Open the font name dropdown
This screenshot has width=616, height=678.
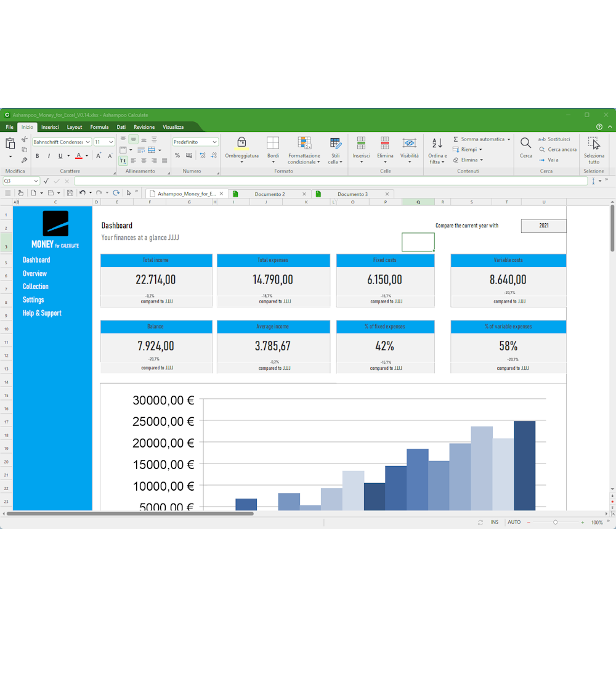(88, 142)
